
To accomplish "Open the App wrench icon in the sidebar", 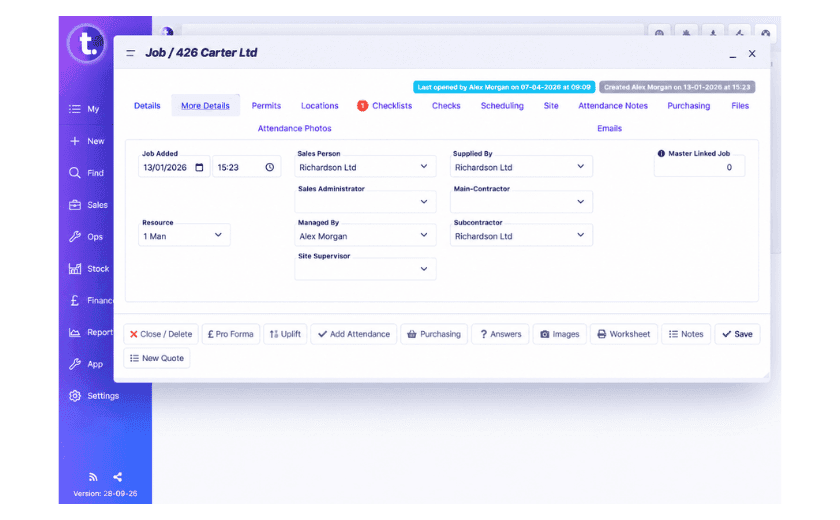I will 74,364.
